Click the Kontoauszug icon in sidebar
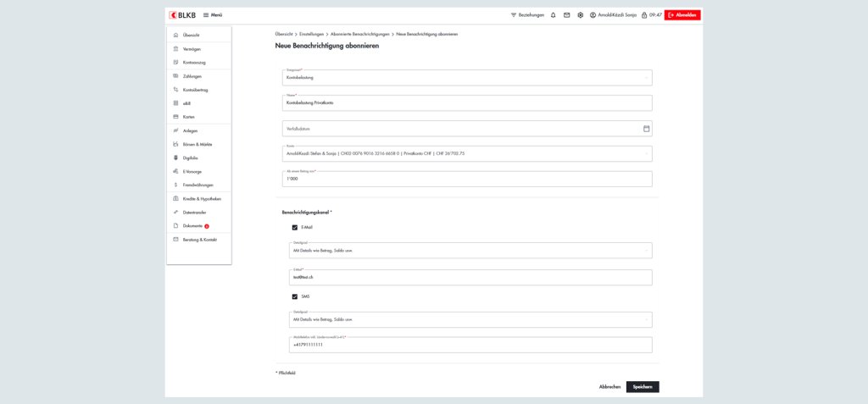 [x=175, y=63]
